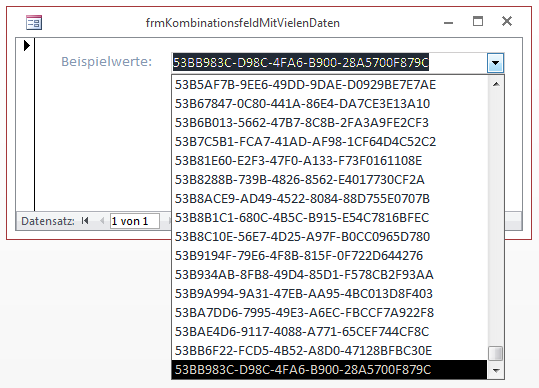The image size is (539, 388).
Task: Click the Beispielwerte label
Action: 107,62
